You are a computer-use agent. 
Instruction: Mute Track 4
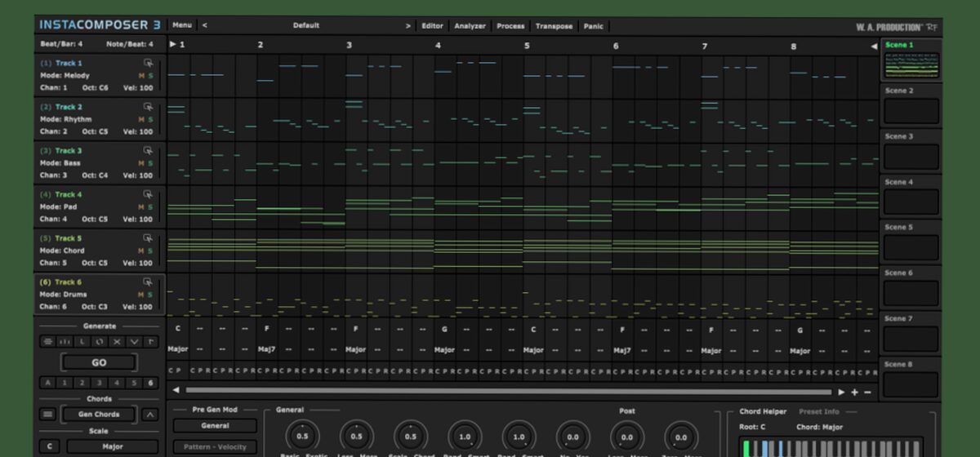(141, 207)
